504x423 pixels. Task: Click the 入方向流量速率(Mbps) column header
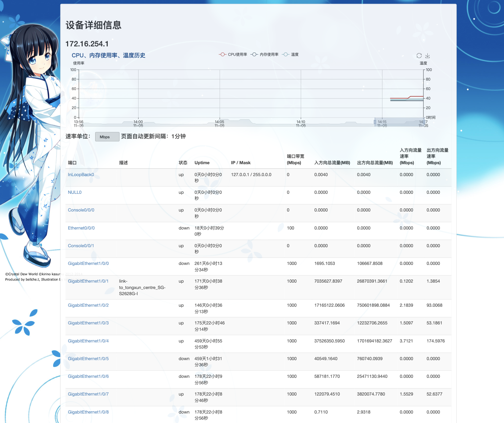pos(411,156)
